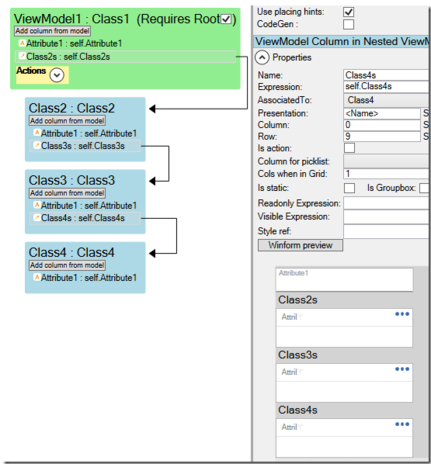This screenshot has height=464, width=431.
Task: Open ellipsis menu of Class3s preview grid
Action: [402, 369]
